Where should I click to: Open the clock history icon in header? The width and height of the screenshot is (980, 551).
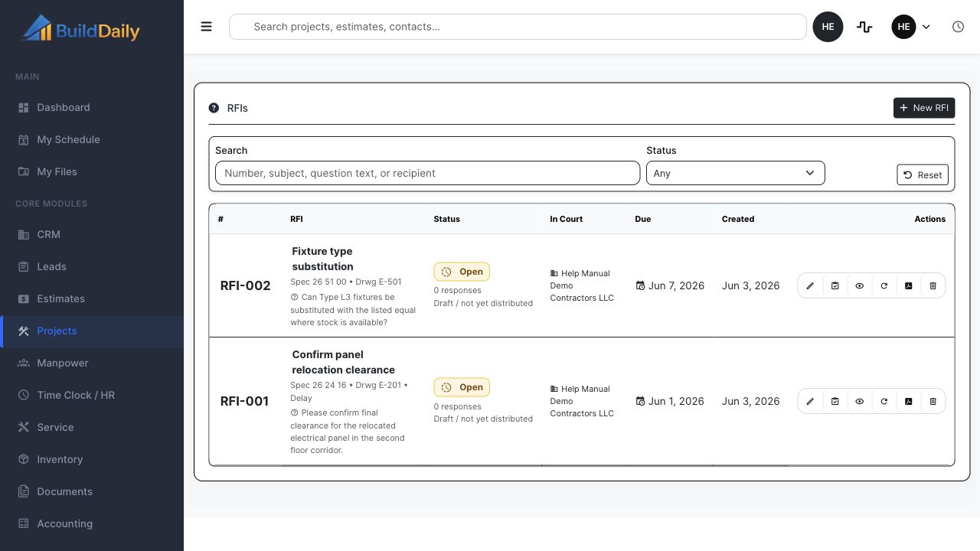click(x=958, y=27)
